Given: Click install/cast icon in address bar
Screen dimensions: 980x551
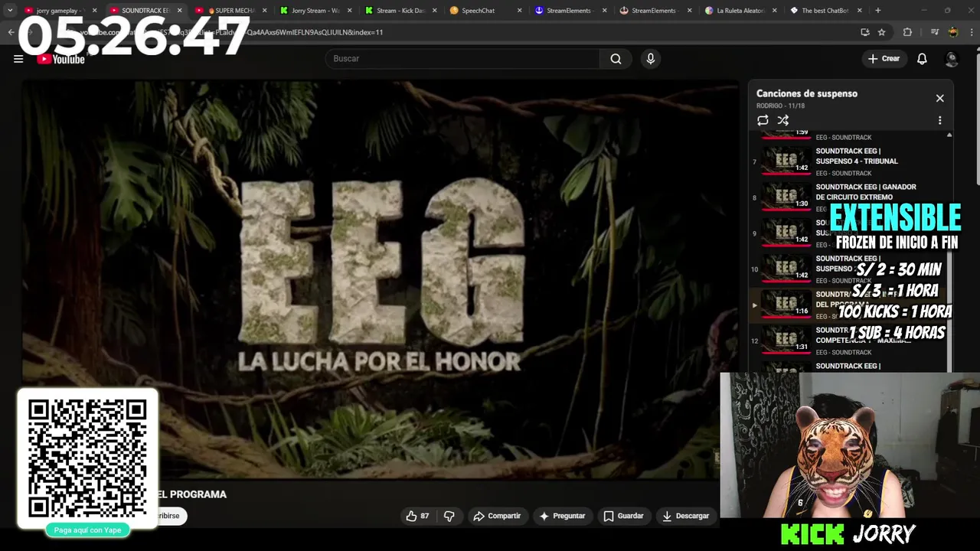Looking at the screenshot, I should (x=864, y=32).
